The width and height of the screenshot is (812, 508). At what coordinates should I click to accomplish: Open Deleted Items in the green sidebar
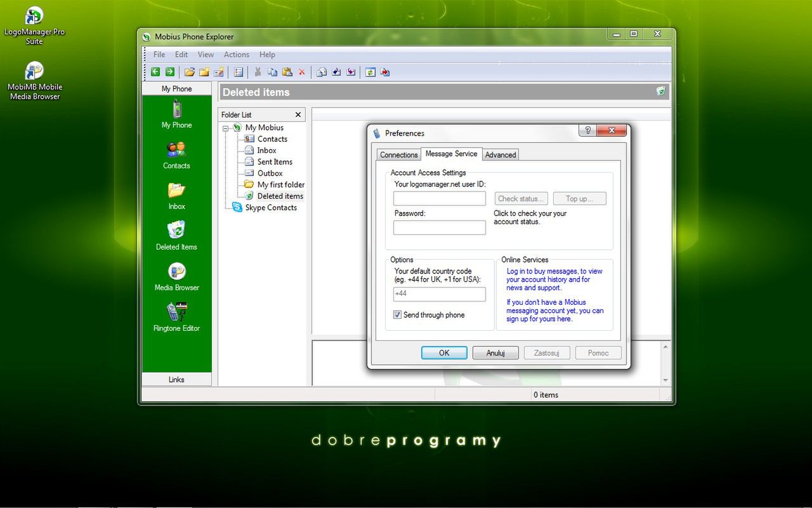pos(176,236)
